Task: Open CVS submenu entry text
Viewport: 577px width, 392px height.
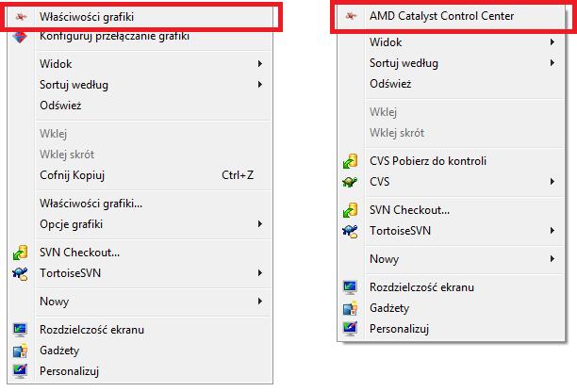Action: tap(379, 182)
